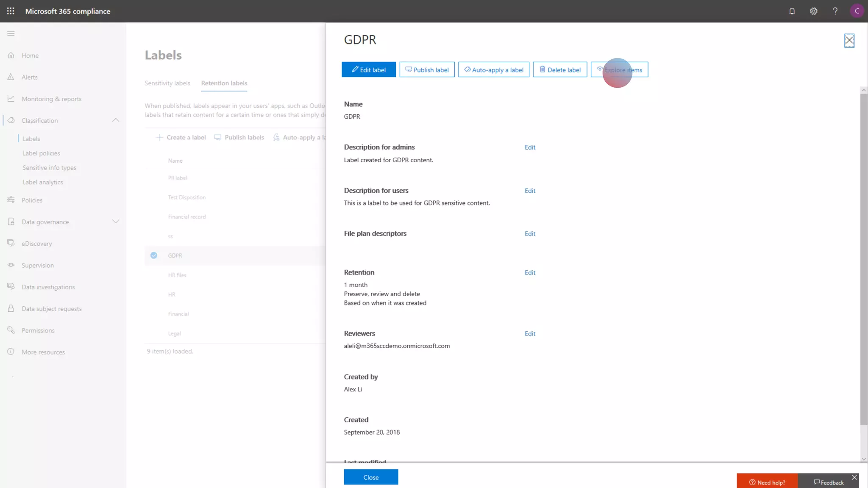Uncheck the selected GDPR row checkbox
The height and width of the screenshot is (488, 868).
(154, 255)
